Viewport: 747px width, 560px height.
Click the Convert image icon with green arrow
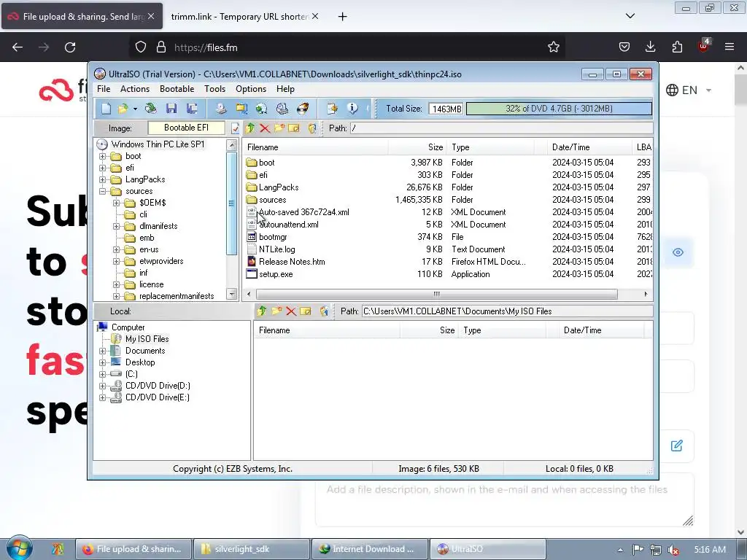pos(262,109)
